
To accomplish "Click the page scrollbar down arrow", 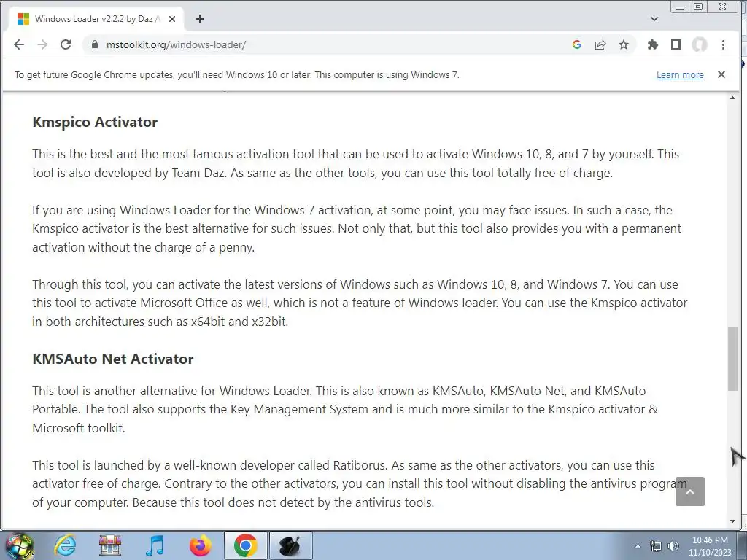I will pyautogui.click(x=732, y=521).
